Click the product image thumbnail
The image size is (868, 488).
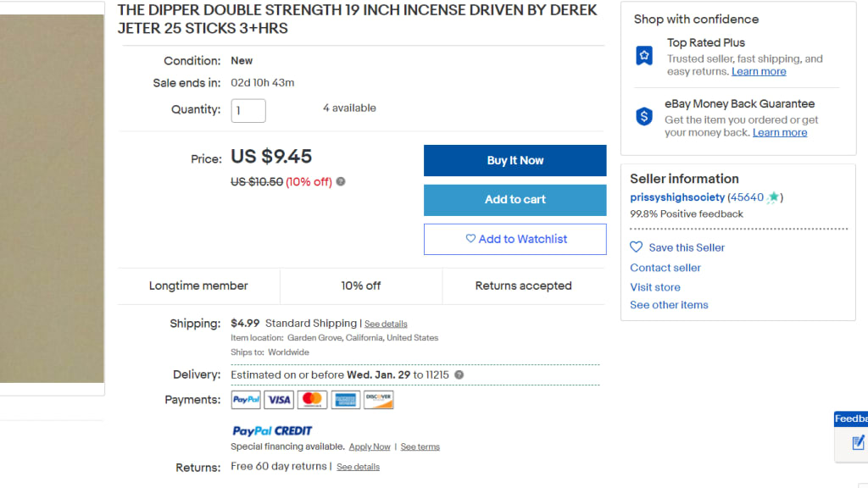click(x=51, y=195)
